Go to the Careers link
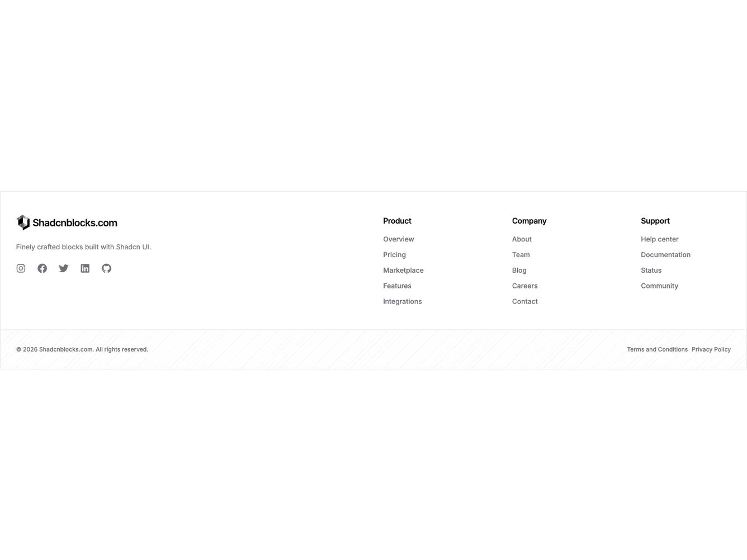Image resolution: width=747 pixels, height=560 pixels. click(x=525, y=286)
